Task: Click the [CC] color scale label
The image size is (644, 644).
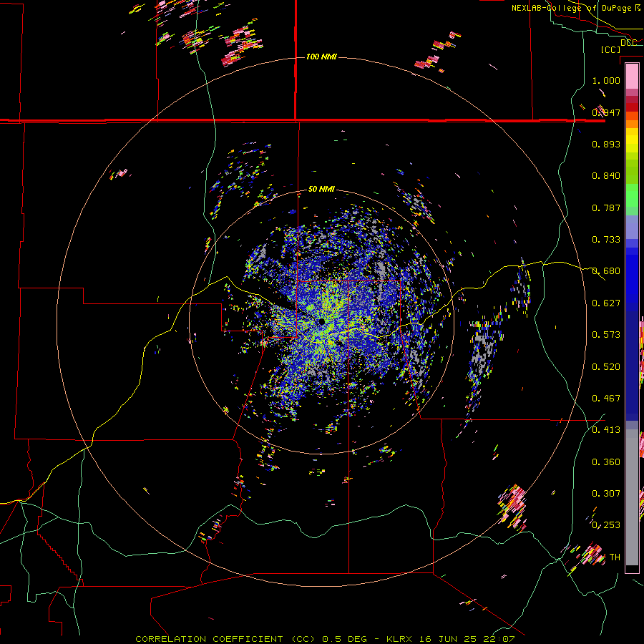Action: [x=611, y=49]
